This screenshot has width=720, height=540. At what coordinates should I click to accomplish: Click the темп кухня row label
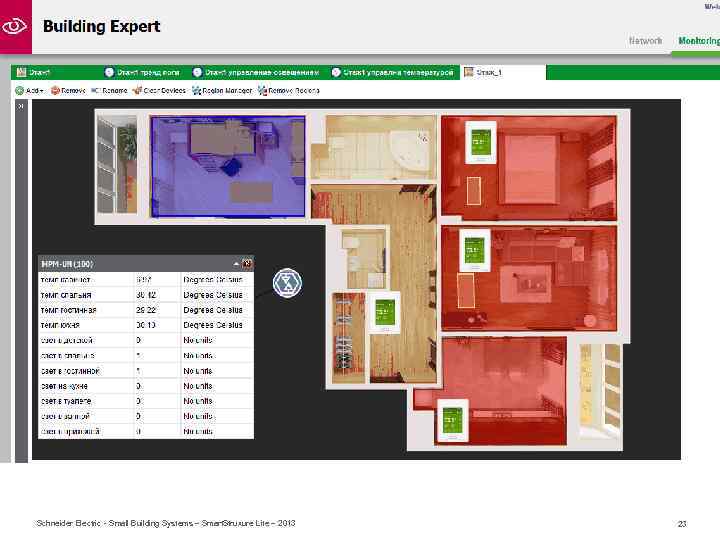click(x=60, y=325)
